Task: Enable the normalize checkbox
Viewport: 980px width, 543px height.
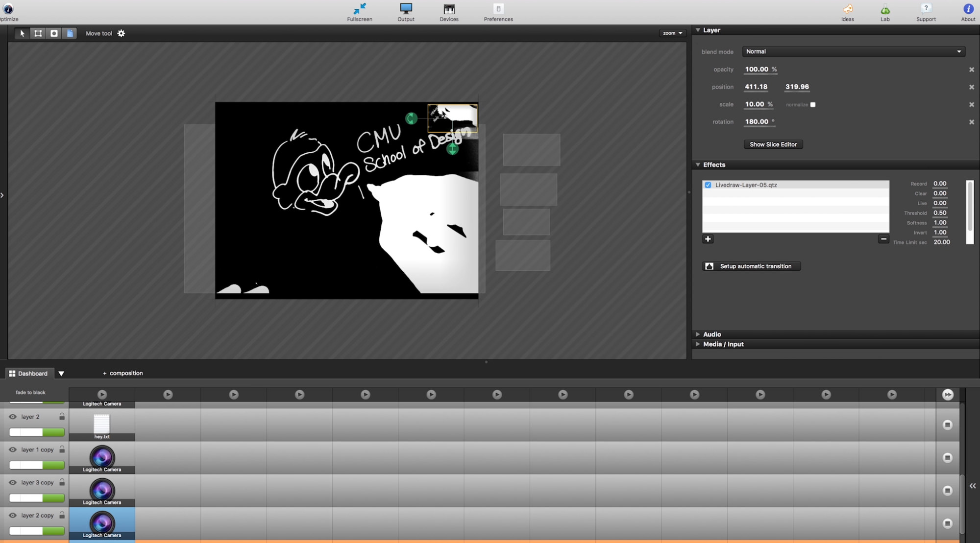Action: [x=813, y=105]
